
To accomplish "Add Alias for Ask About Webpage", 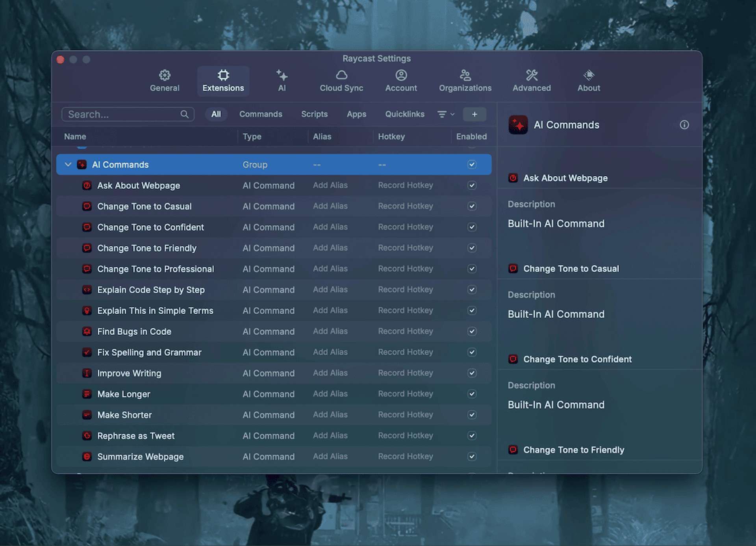I will click(x=330, y=185).
